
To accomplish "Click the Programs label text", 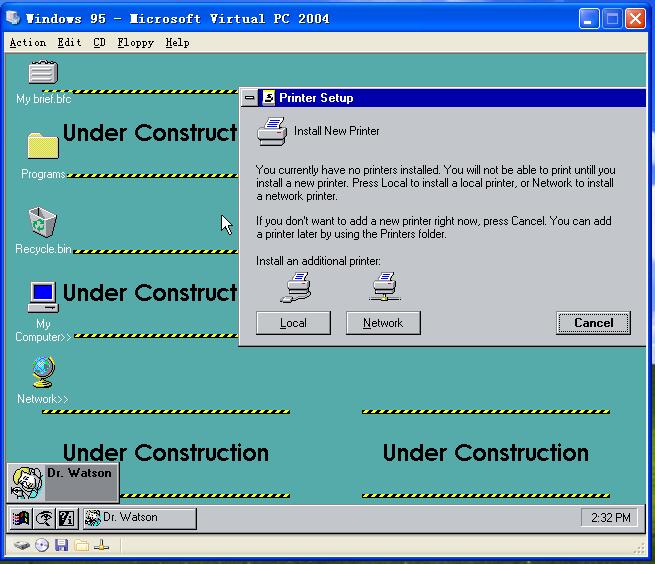I will click(43, 174).
